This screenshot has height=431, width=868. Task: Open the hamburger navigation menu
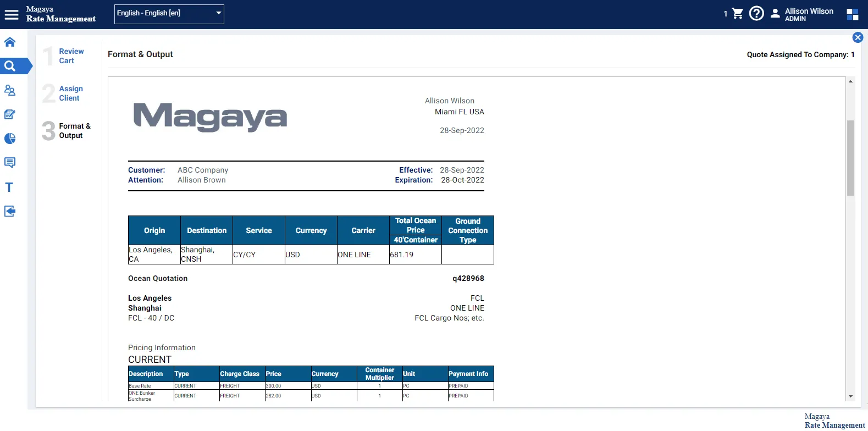pyautogui.click(x=12, y=14)
